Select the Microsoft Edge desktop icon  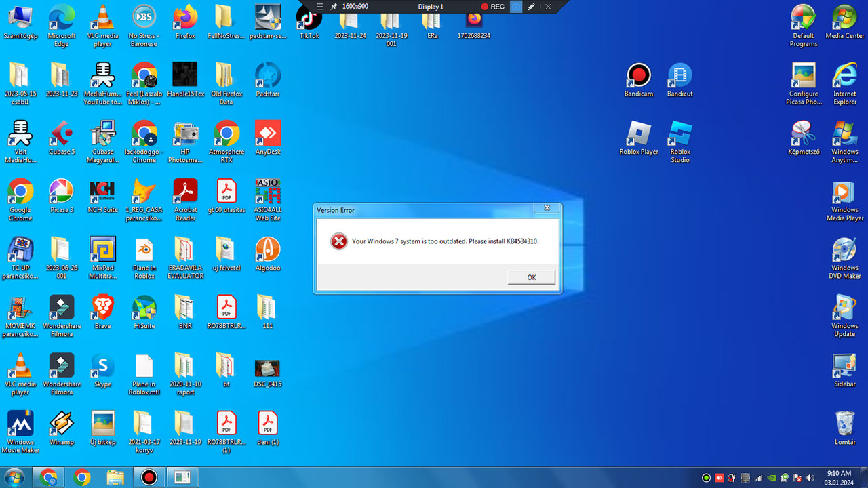[61, 26]
